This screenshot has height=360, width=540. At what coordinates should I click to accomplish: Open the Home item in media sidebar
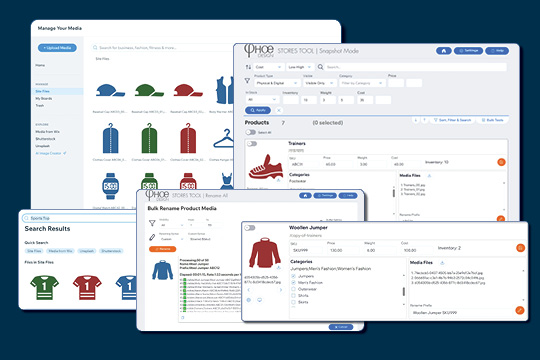click(x=40, y=65)
